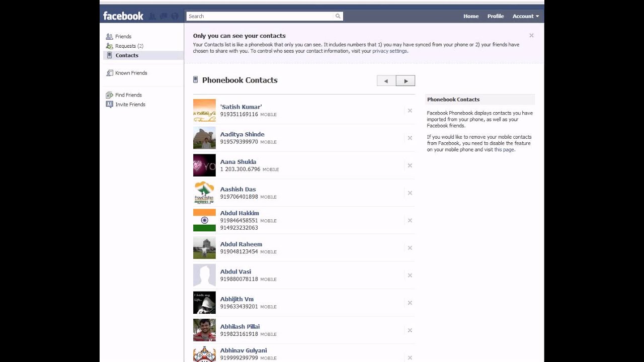Open messages icon in top bar

pos(164,16)
